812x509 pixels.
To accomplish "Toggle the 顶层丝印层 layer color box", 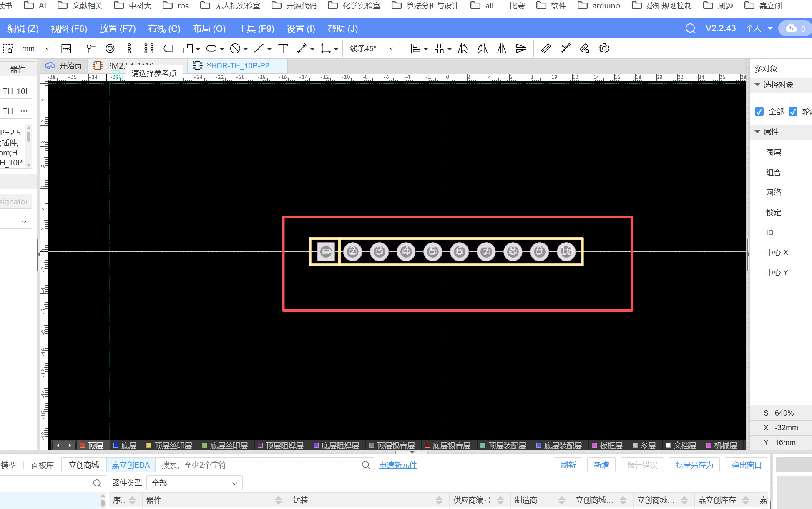I will pos(149,445).
